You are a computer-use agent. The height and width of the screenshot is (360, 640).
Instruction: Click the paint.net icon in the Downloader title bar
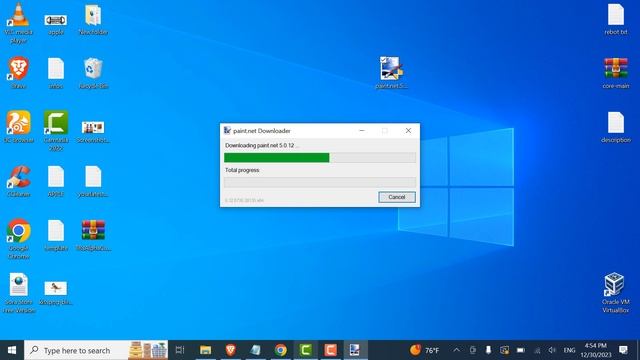[x=227, y=131]
